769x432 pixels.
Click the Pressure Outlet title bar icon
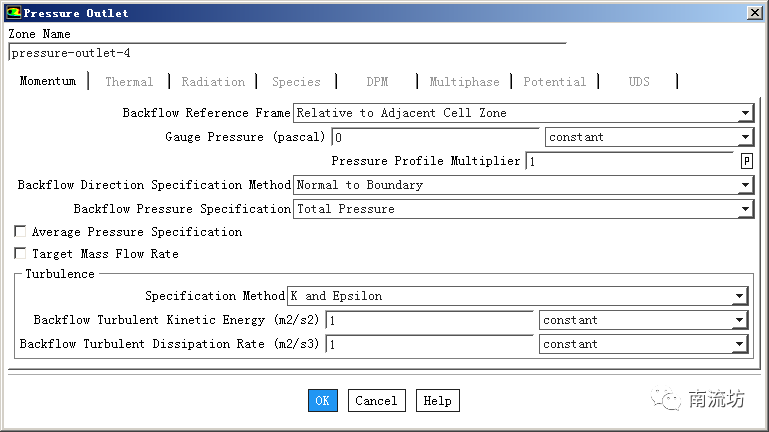coord(12,12)
